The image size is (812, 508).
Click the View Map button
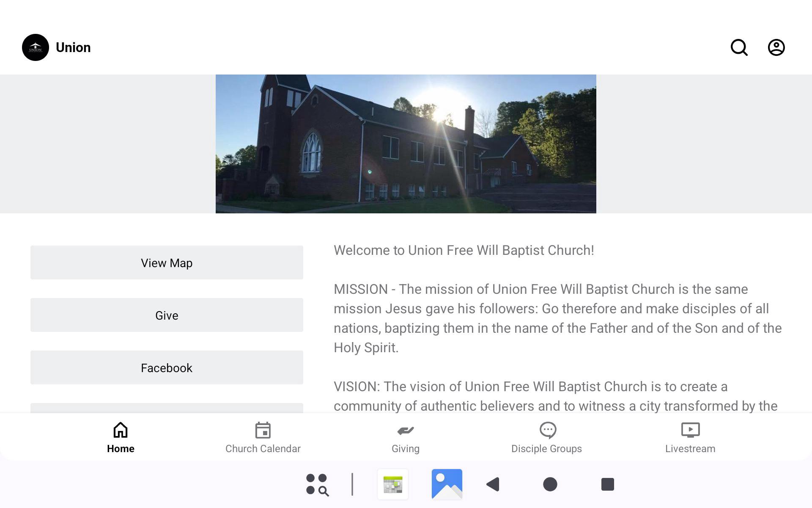pyautogui.click(x=167, y=262)
